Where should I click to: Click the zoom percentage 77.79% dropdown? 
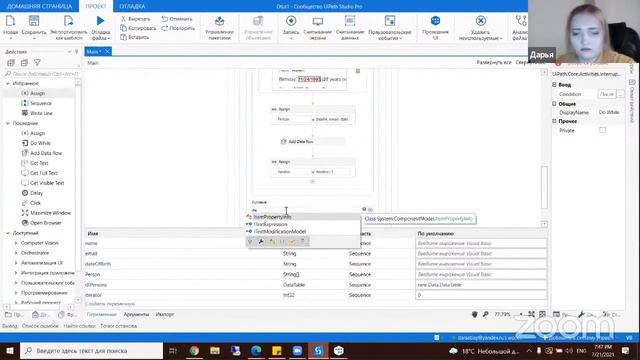point(508,314)
